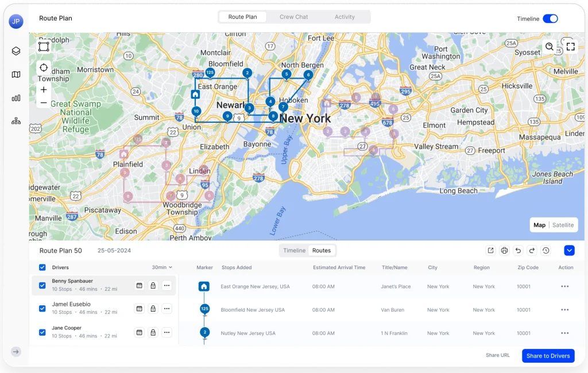Click the blue home depot pin on map
The width and height of the screenshot is (588, 373).
tap(195, 95)
